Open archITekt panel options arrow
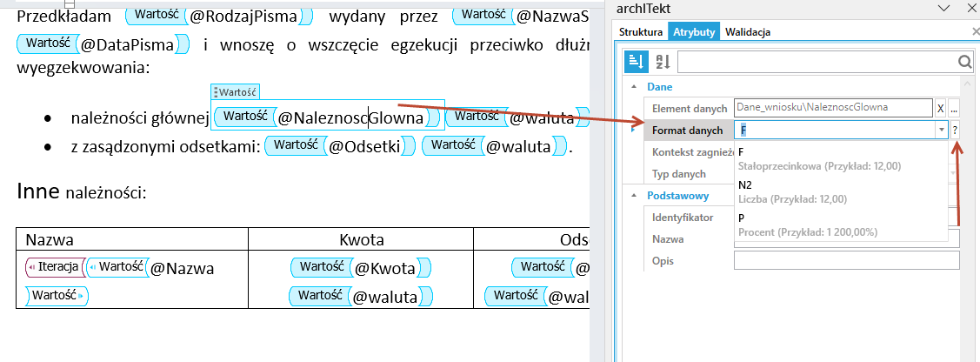This screenshot has width=980, height=362. 944,8
